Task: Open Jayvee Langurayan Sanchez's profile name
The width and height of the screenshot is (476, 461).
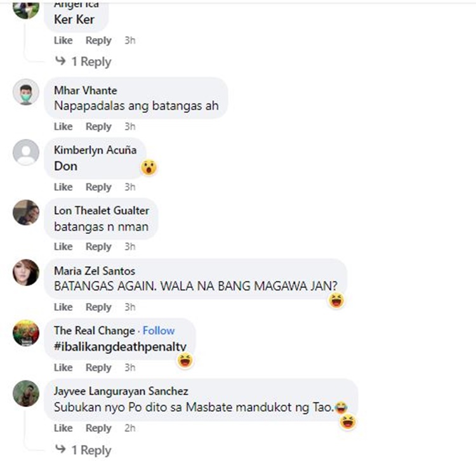Action: click(x=121, y=391)
